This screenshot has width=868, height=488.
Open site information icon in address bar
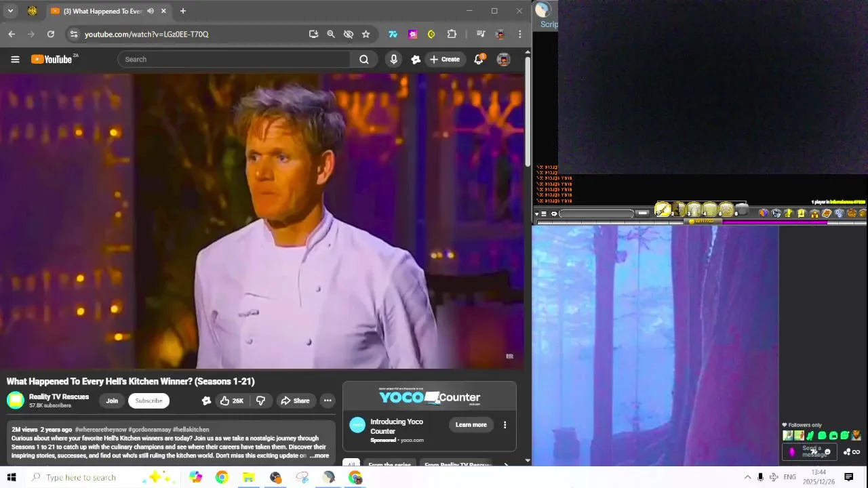tap(74, 34)
